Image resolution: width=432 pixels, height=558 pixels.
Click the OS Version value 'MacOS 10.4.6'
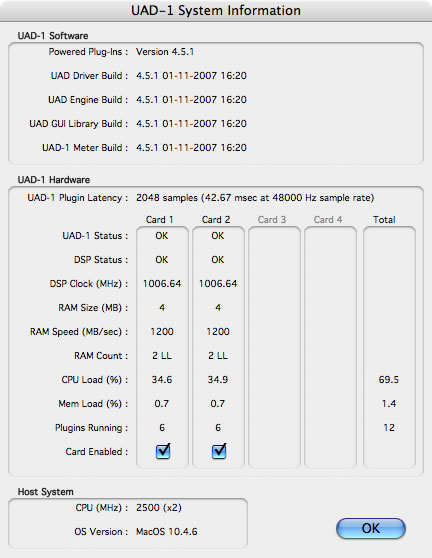click(167, 532)
